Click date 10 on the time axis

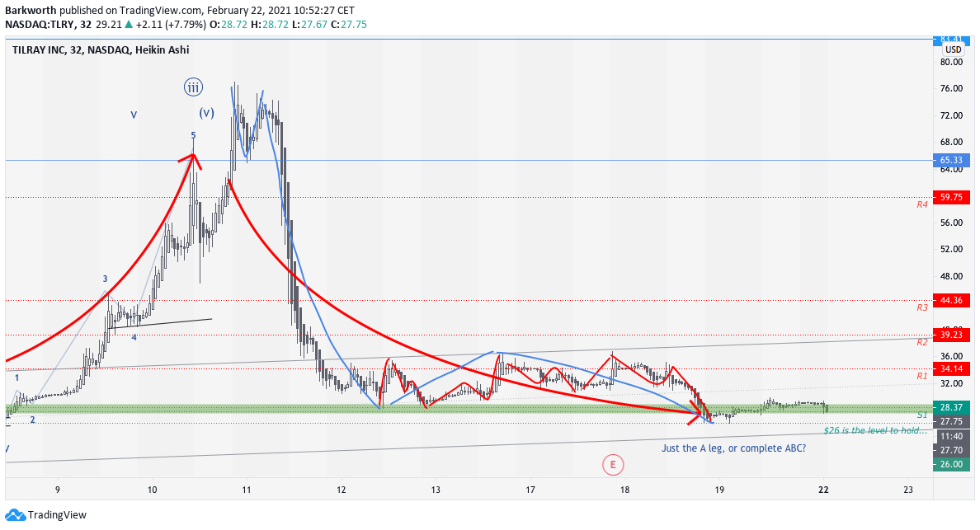[x=152, y=490]
